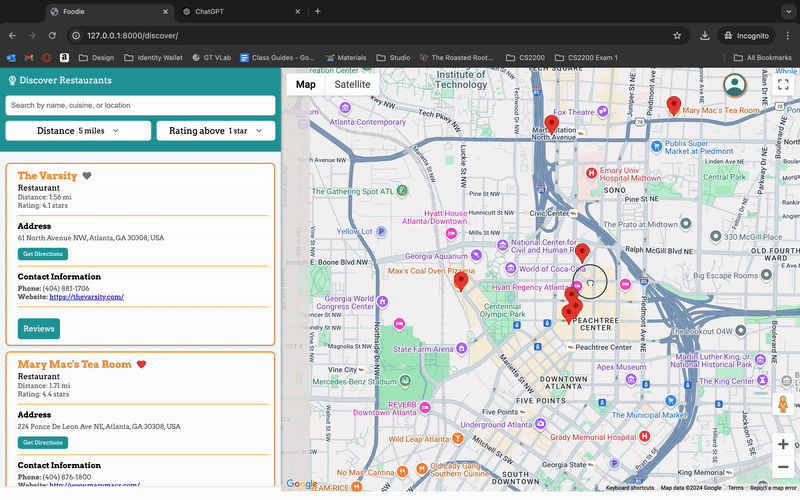Click the Grady Memorial Hospital marker

[645, 436]
